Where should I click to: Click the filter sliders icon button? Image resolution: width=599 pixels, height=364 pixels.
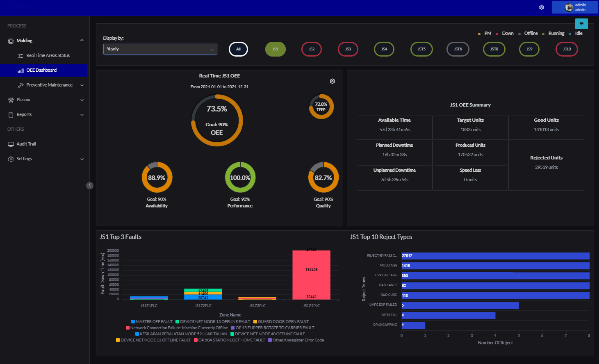(581, 24)
